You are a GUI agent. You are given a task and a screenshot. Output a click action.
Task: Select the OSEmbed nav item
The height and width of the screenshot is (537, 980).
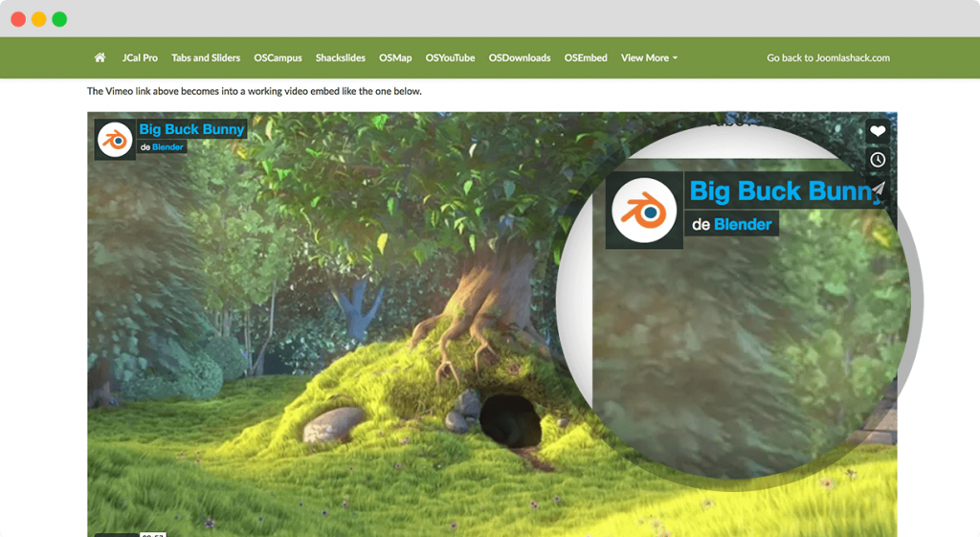[x=586, y=57]
